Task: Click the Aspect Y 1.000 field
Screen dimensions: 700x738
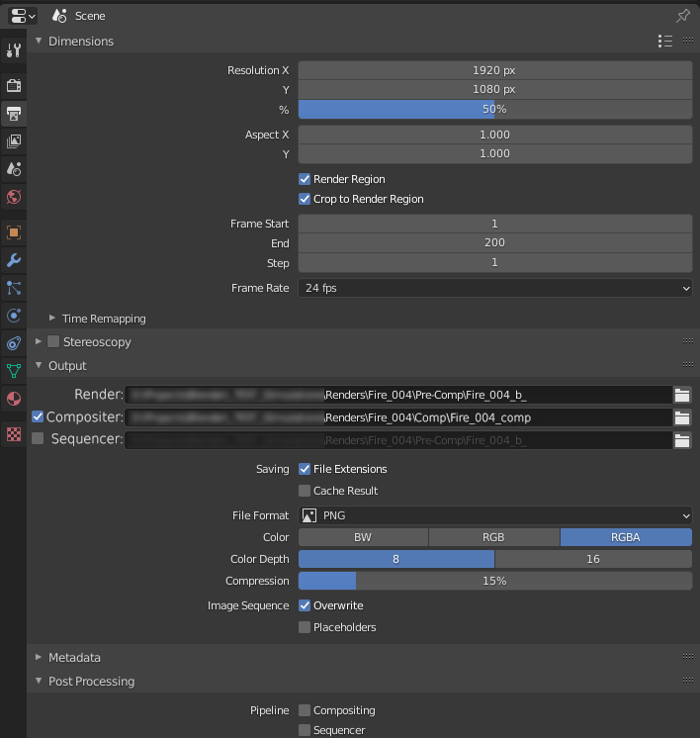Action: (495, 154)
